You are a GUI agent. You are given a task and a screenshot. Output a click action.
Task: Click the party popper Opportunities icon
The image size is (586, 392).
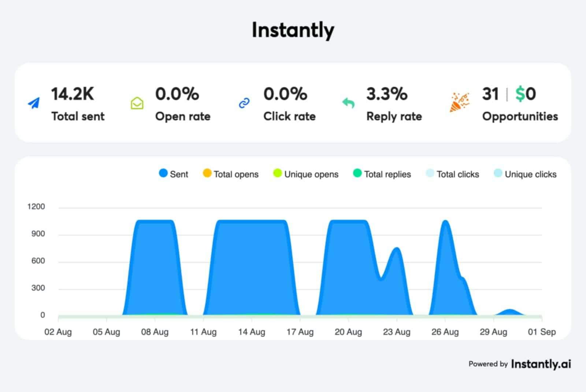click(459, 102)
